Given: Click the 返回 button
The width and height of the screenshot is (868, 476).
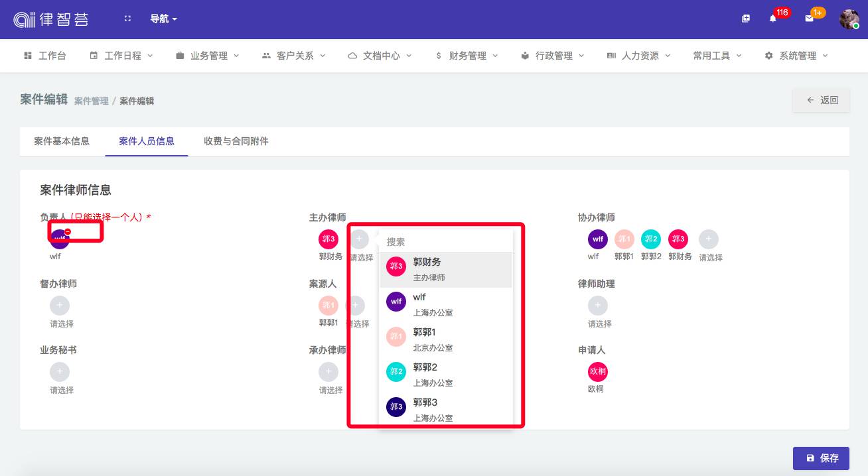Looking at the screenshot, I should [x=822, y=100].
